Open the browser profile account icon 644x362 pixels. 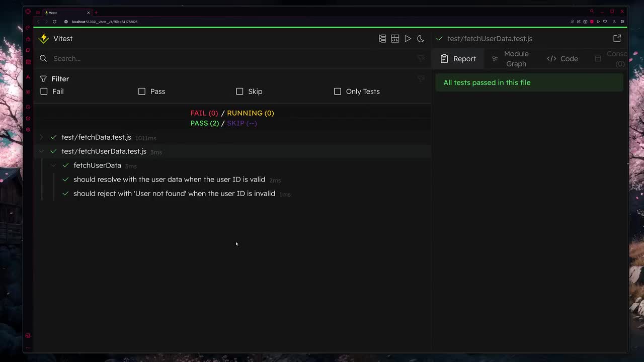[x=614, y=22]
